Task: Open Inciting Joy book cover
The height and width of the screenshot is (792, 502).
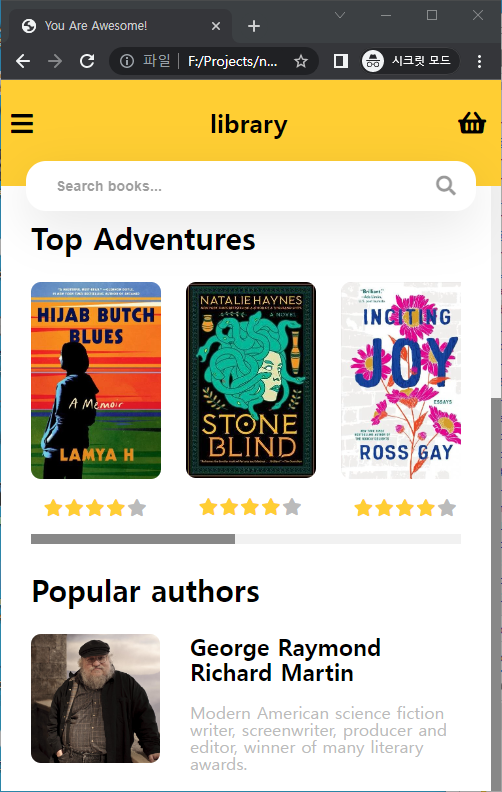Action: (x=401, y=380)
